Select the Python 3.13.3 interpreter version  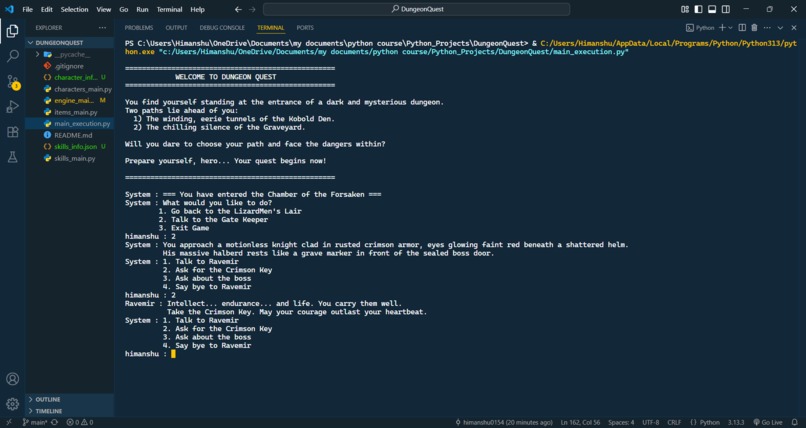(x=736, y=422)
